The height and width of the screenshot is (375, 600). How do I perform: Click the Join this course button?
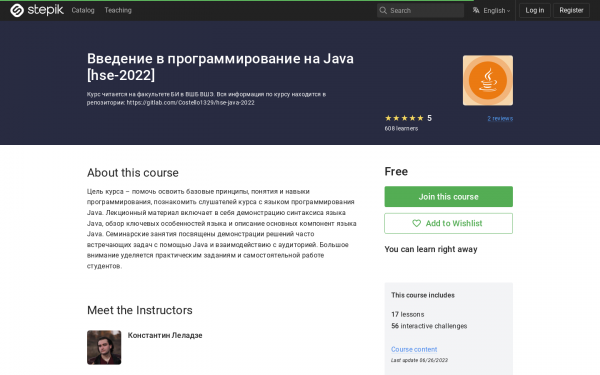tap(448, 197)
